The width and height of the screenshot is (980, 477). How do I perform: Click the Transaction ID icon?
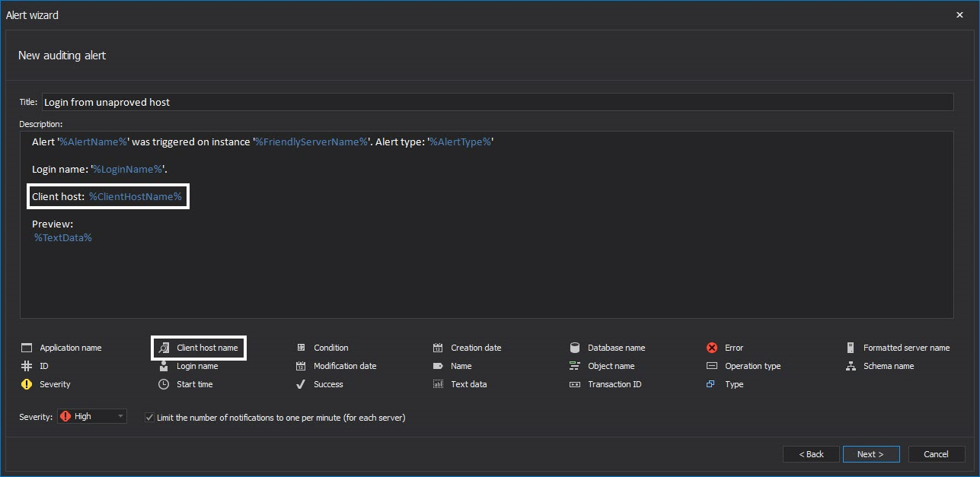tap(575, 384)
